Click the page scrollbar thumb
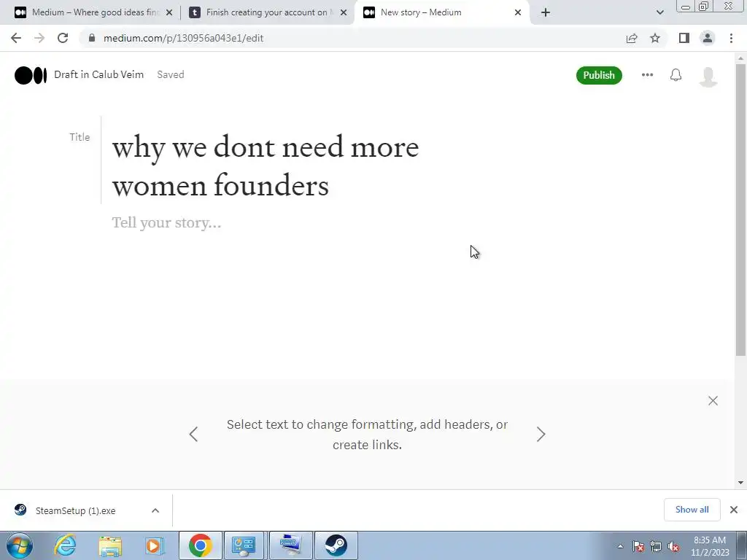Viewport: 747px width, 560px height. [740, 209]
